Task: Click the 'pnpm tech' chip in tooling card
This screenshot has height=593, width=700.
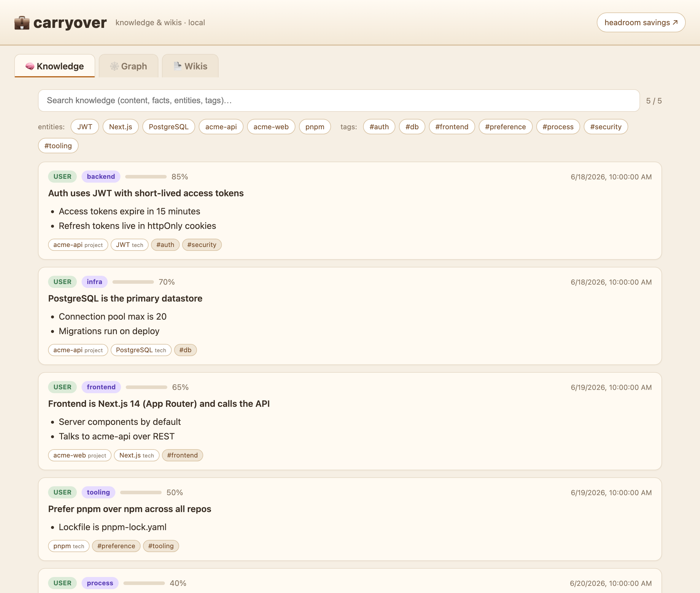Action: [69, 546]
